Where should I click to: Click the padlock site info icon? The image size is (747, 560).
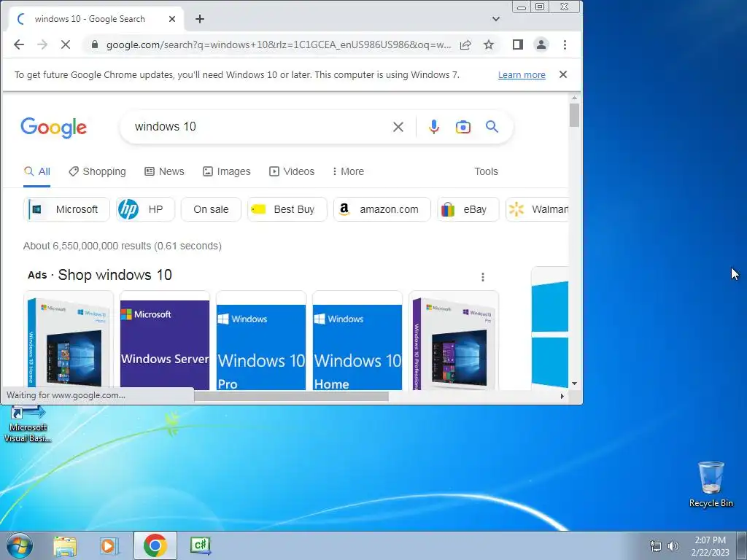(x=95, y=44)
